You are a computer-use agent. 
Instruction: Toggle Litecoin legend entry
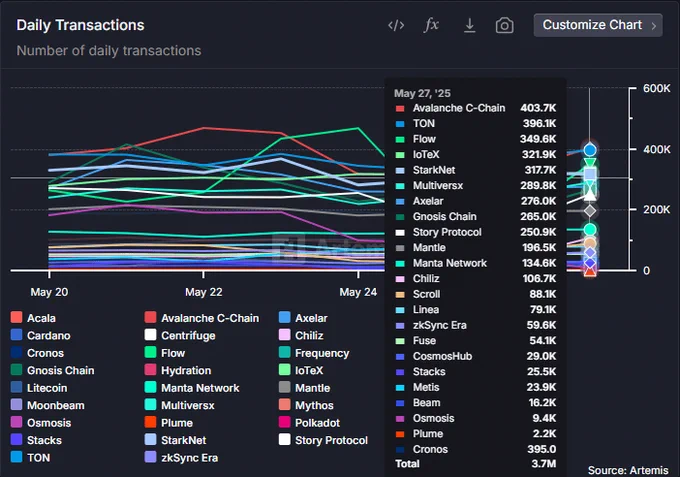pos(39,388)
